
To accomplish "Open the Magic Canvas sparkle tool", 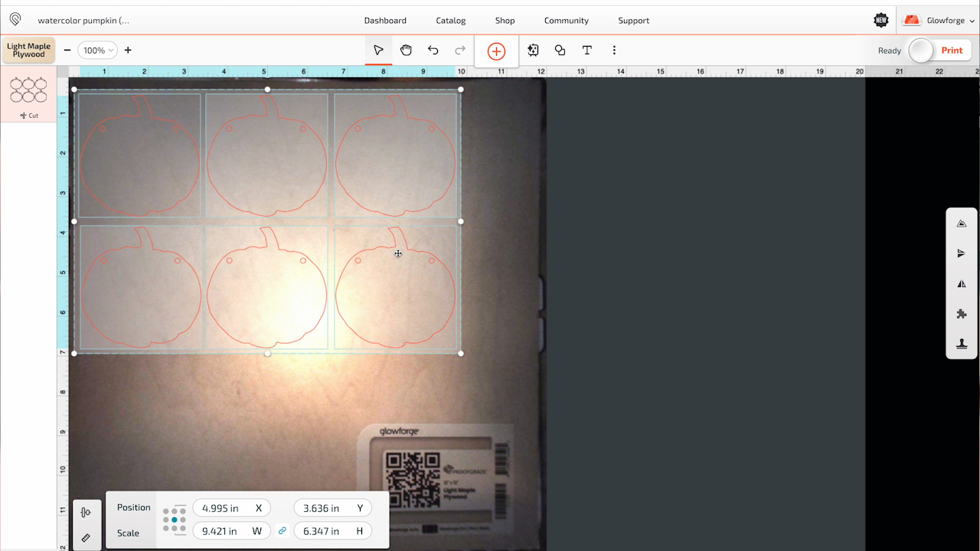I will point(533,51).
